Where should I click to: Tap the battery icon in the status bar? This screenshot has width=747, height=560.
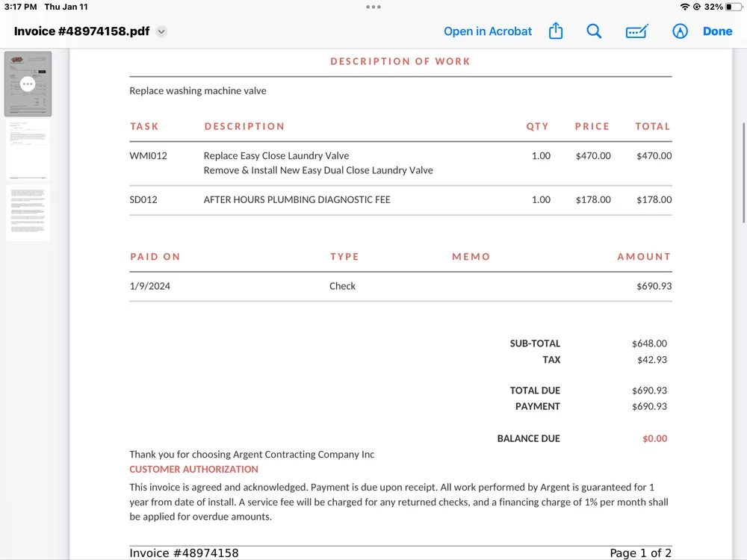click(x=734, y=7)
